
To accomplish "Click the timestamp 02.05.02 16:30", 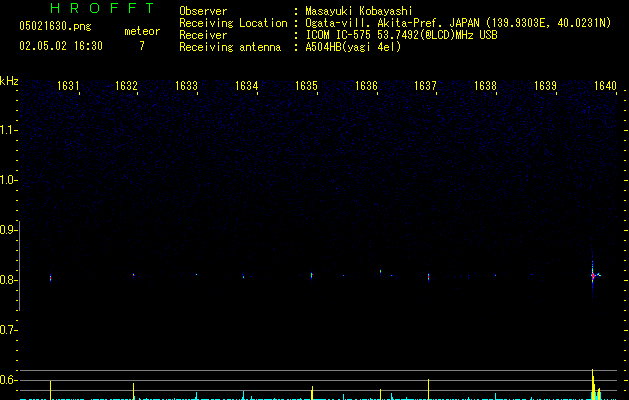I will (61, 46).
